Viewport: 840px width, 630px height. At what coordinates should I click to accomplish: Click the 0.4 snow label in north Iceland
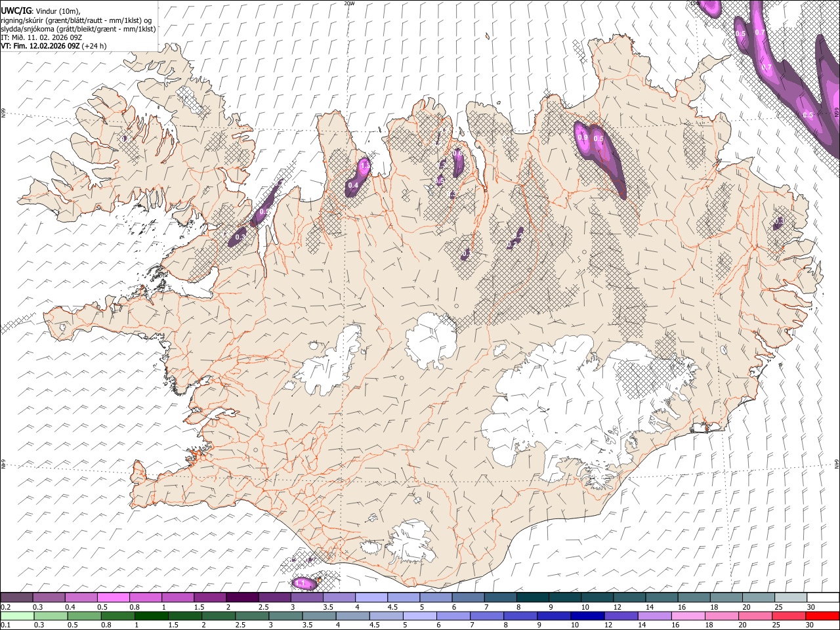353,186
